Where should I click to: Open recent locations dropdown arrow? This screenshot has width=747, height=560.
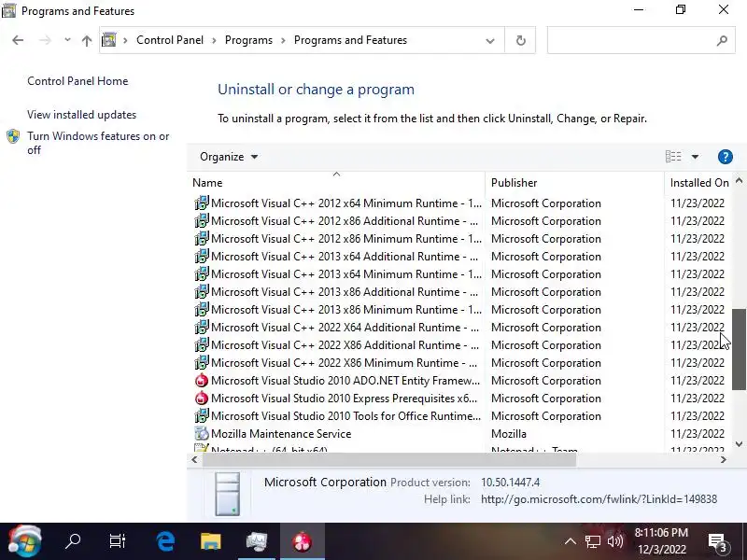point(67,40)
